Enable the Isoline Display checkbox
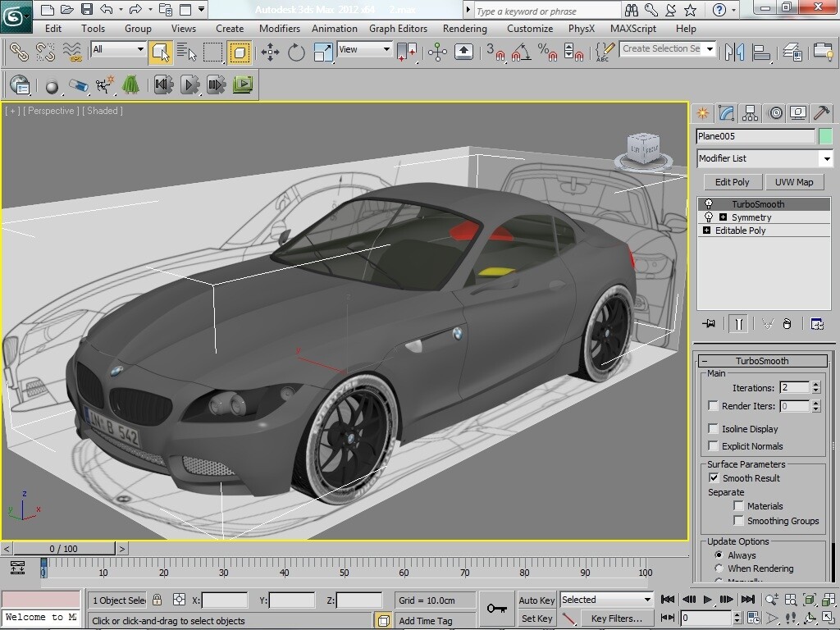Viewport: 840px width, 630px height. pyautogui.click(x=712, y=428)
